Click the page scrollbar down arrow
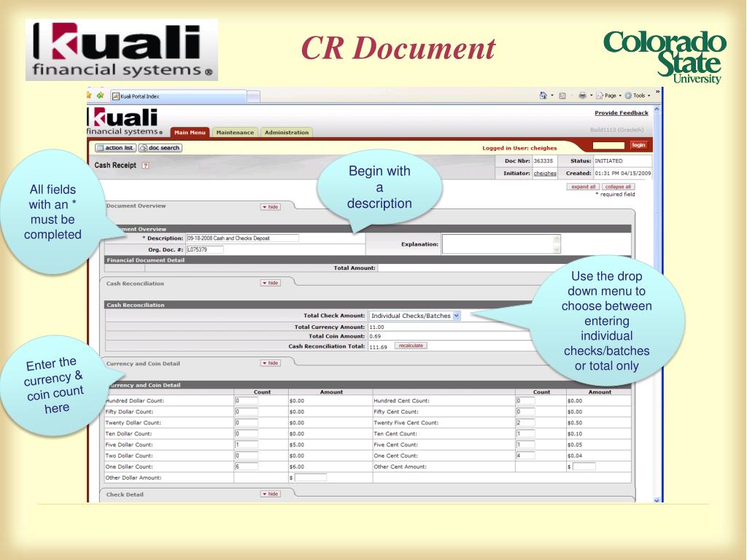The width and height of the screenshot is (747, 560). [x=657, y=499]
